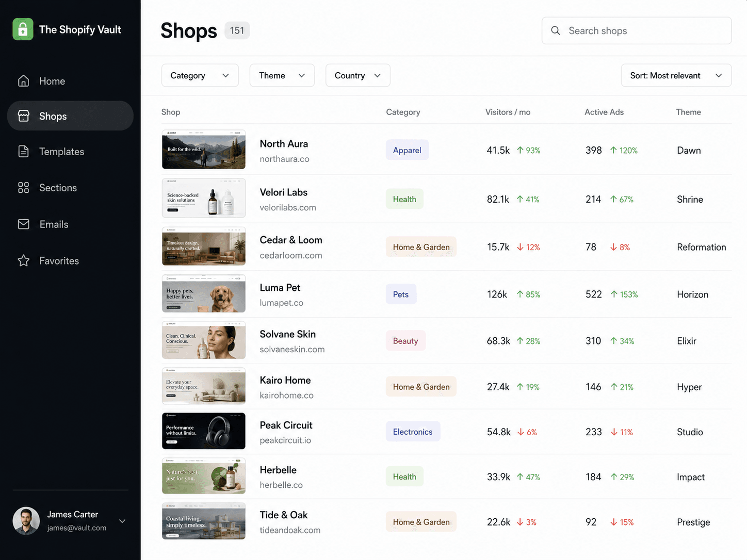The image size is (747, 560).
Task: Click the Prestige theme cell
Action: coord(693,522)
